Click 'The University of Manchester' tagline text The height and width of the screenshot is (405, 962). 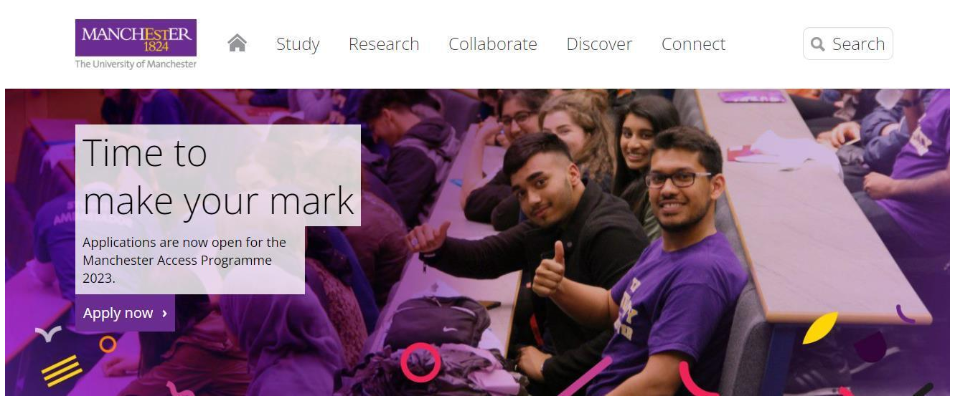tap(136, 64)
